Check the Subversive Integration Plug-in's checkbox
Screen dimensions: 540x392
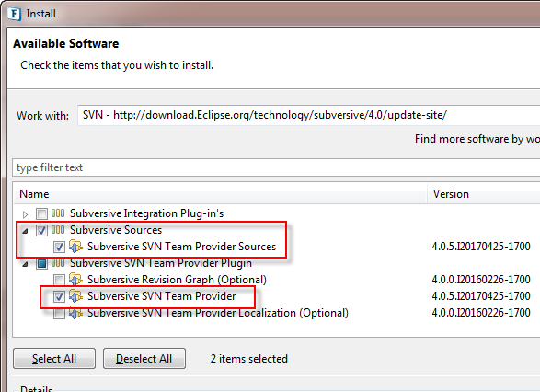(41, 213)
